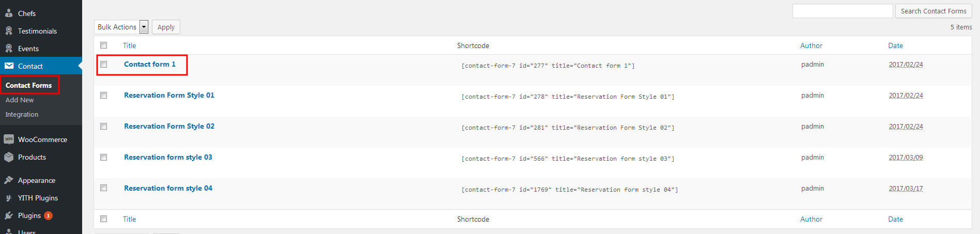Check the Reservation Form Style 02 checkbox

point(104,127)
